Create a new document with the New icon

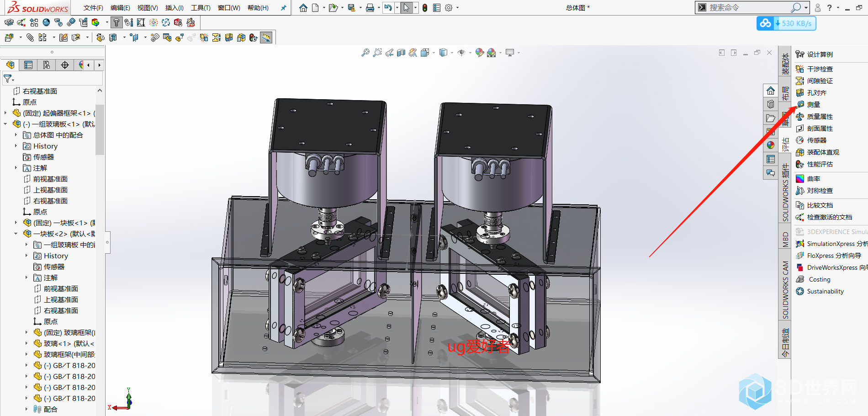click(315, 8)
